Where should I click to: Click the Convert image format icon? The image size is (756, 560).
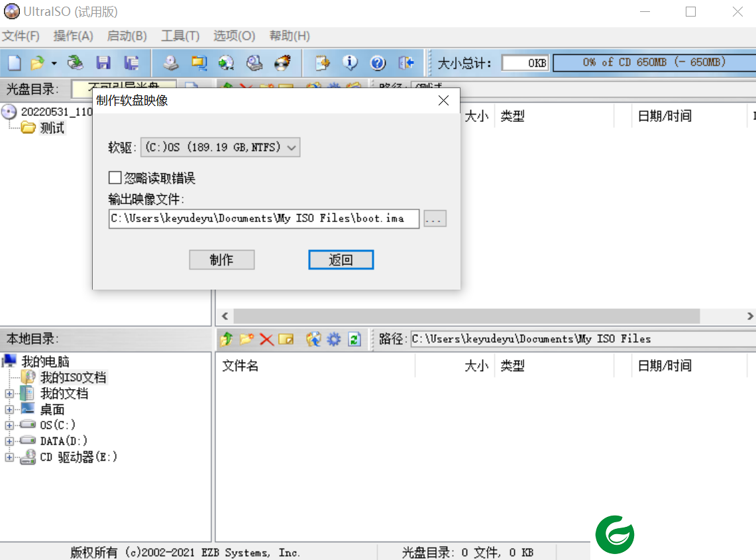tap(199, 63)
